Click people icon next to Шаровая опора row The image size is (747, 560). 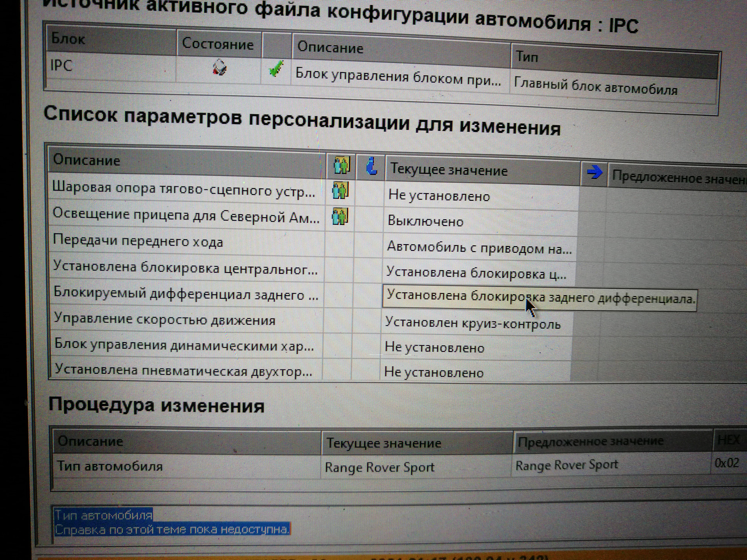coord(340,191)
